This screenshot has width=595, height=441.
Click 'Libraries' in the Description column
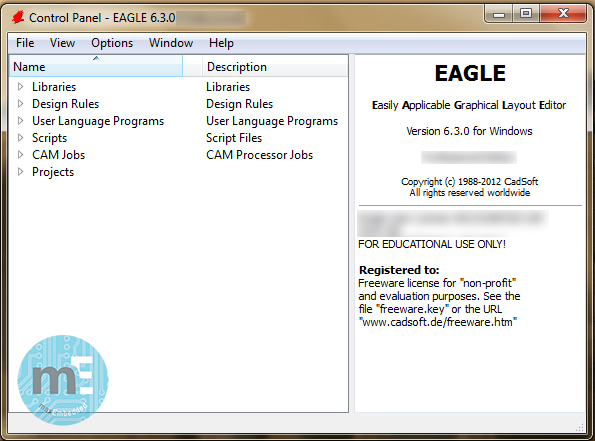tap(228, 87)
